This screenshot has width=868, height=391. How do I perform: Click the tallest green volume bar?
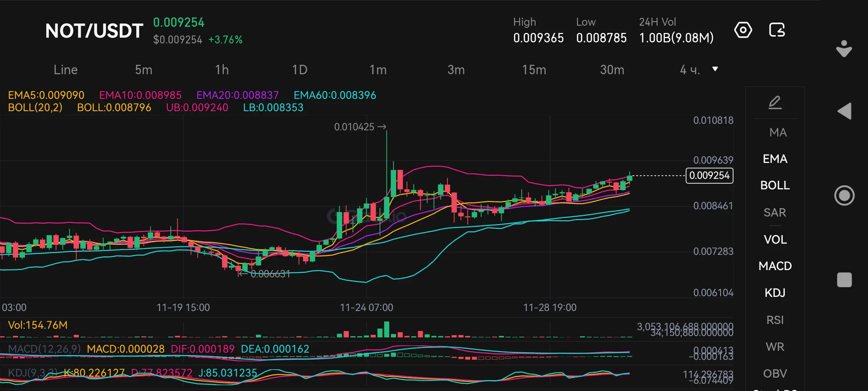pos(387,329)
